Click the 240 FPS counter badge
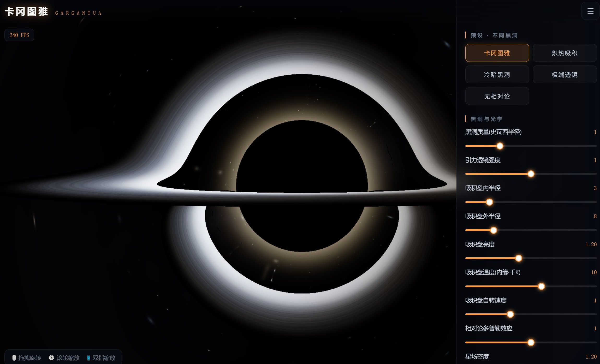600x364 pixels. [x=19, y=35]
